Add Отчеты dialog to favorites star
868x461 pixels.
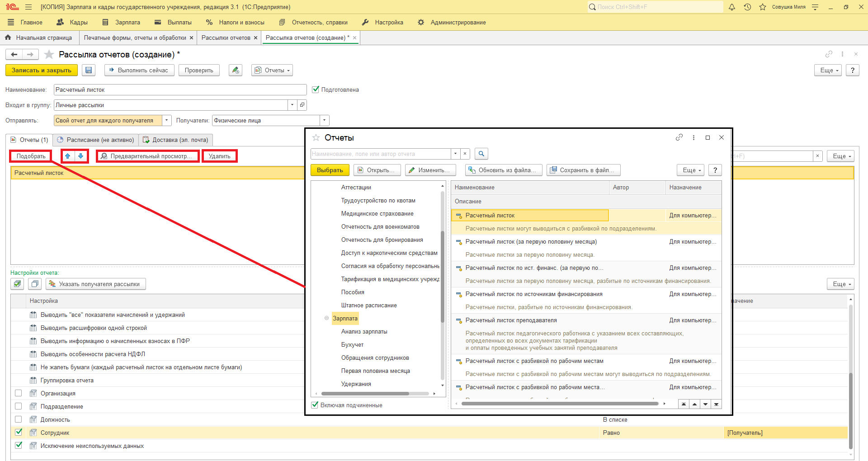(316, 137)
